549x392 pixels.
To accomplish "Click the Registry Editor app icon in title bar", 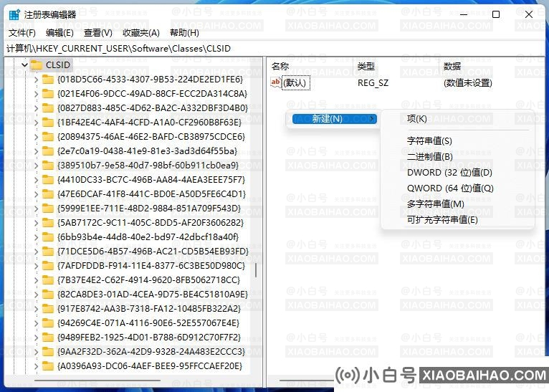I will coord(14,15).
